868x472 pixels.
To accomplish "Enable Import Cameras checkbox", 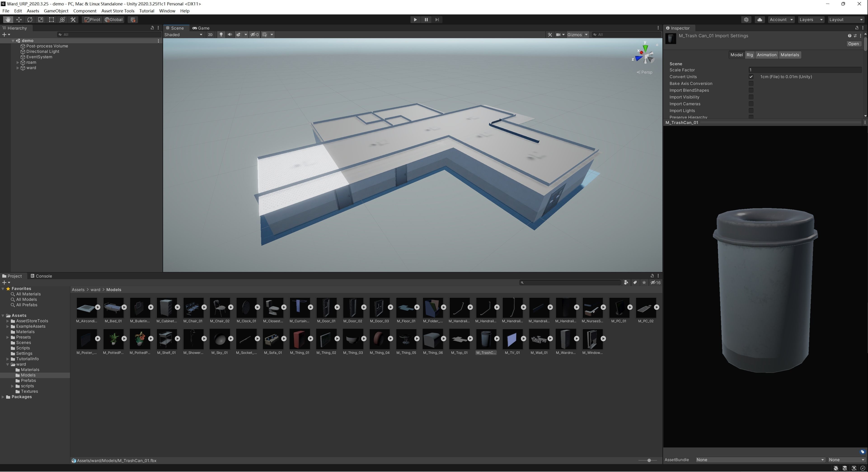I will (751, 104).
